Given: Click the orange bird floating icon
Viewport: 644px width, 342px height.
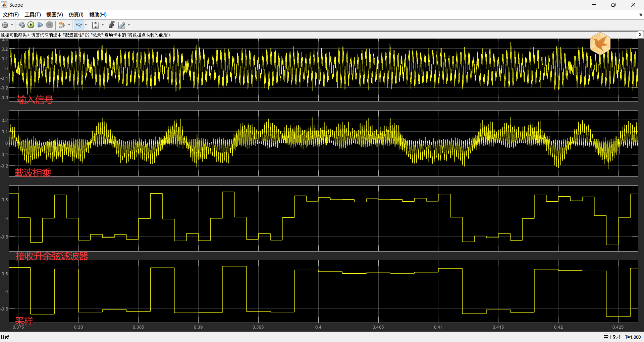Looking at the screenshot, I should 600,44.
